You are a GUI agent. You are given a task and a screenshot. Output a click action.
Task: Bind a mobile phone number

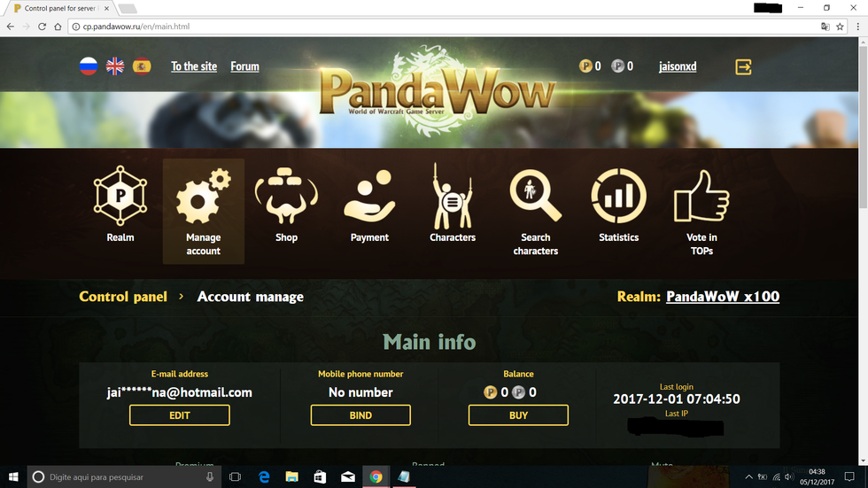tap(360, 415)
